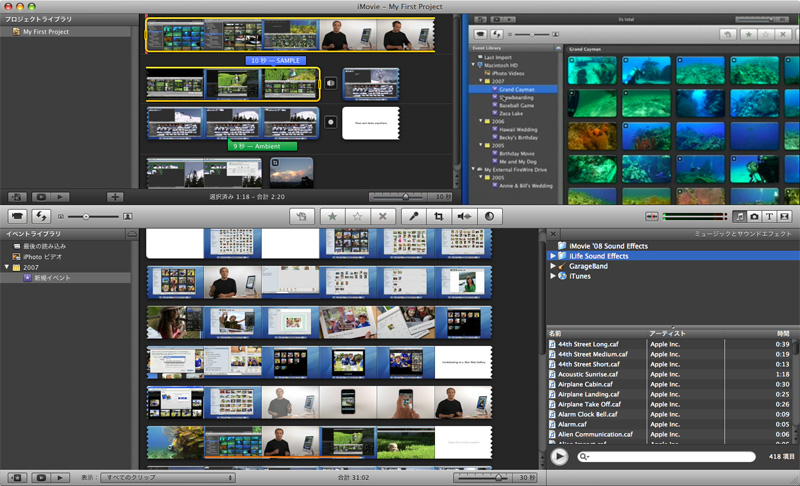Screen dimensions: 800x486
Task: Toggle the titles browser
Action: click(769, 216)
